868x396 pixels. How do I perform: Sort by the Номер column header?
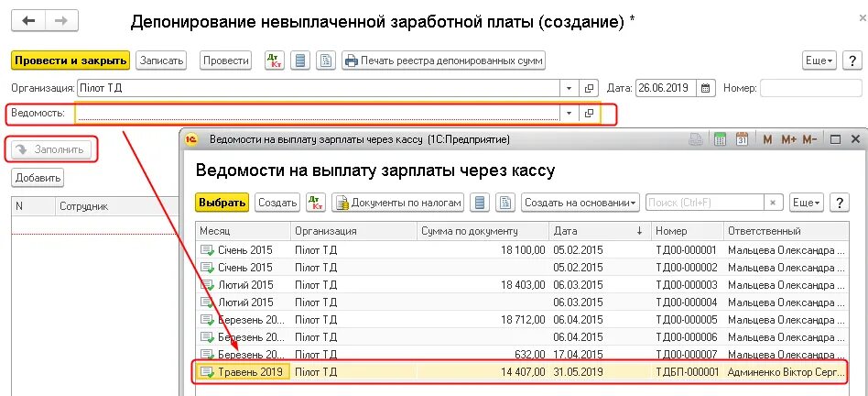pyautogui.click(x=687, y=231)
